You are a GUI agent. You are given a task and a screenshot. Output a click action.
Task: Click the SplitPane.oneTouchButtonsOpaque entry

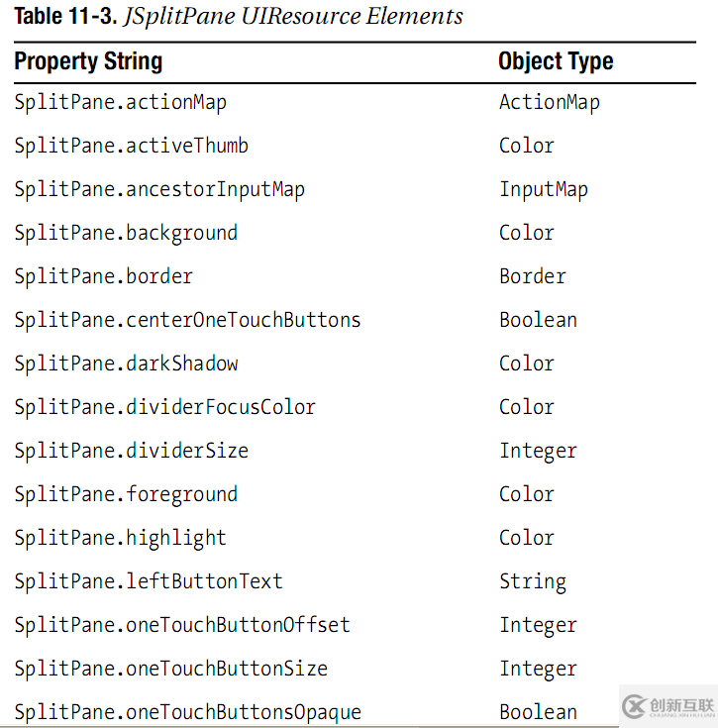(x=187, y=712)
